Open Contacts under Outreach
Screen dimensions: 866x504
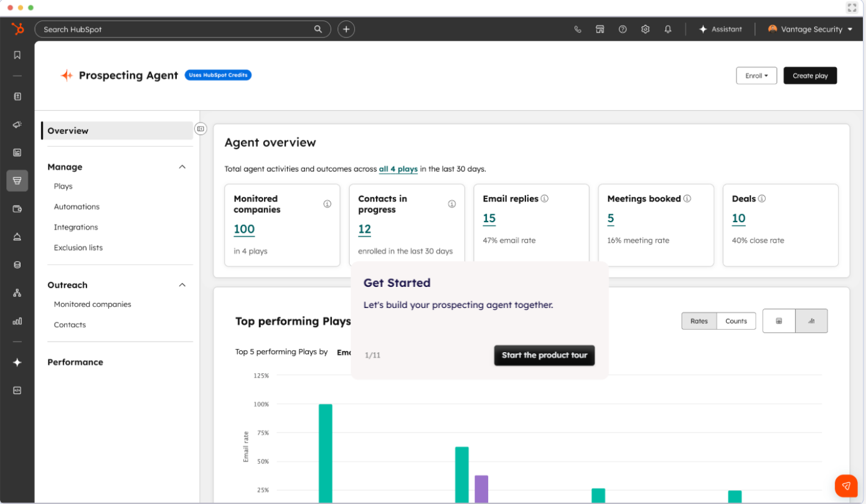click(x=70, y=325)
